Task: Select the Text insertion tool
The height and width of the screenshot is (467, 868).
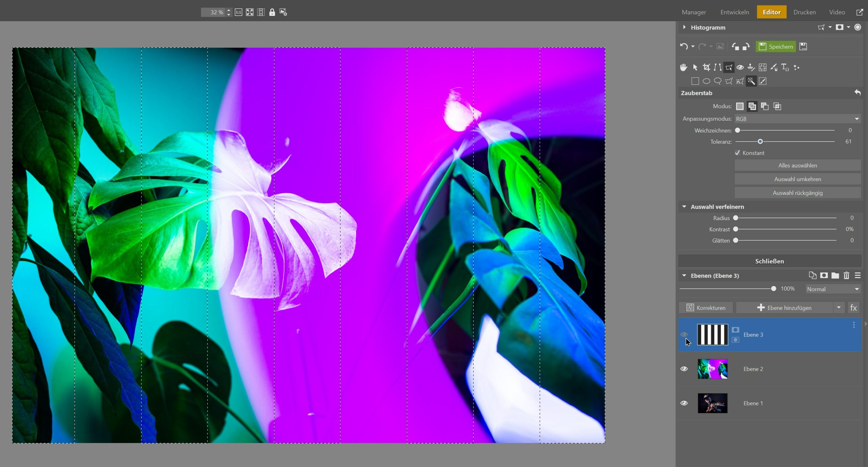Action: 785,67
